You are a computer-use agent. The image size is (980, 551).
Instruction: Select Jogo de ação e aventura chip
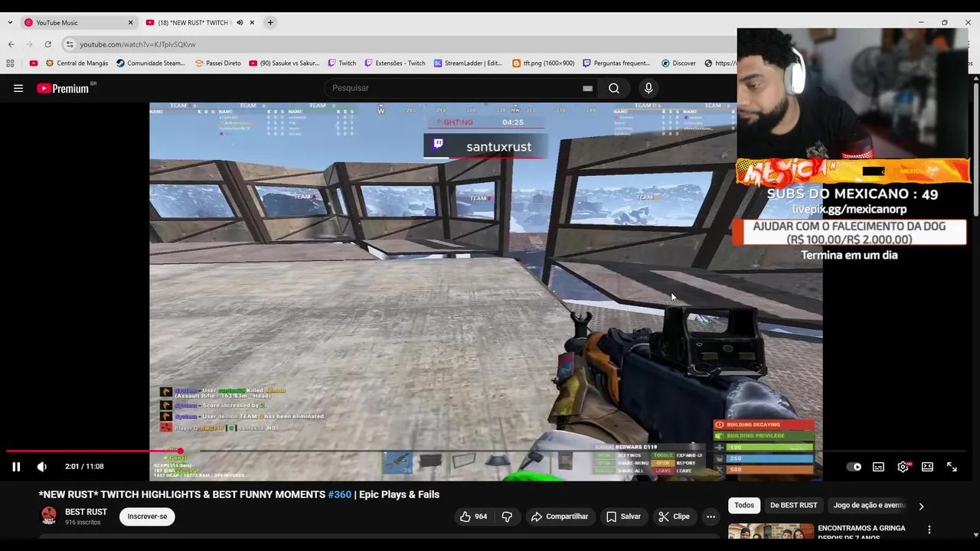[868, 505]
